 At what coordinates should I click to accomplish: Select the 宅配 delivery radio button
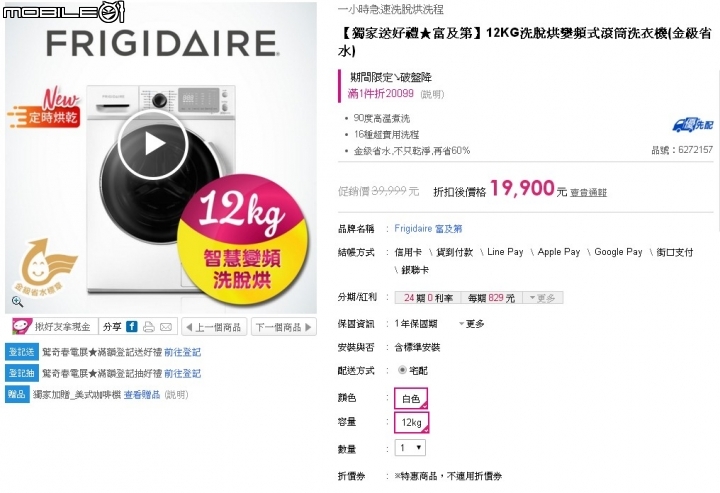tap(402, 370)
